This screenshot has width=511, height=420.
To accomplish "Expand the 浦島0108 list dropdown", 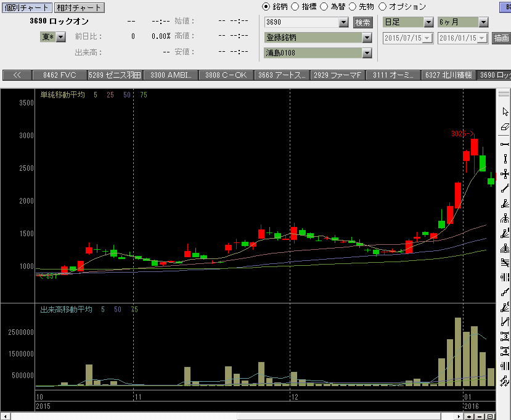I will [x=367, y=53].
